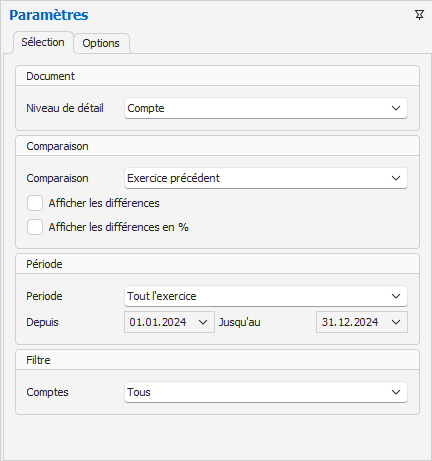432x461 pixels.
Task: Click the chevron arrow of the Tout l'exercice combo box
Action: tap(396, 296)
